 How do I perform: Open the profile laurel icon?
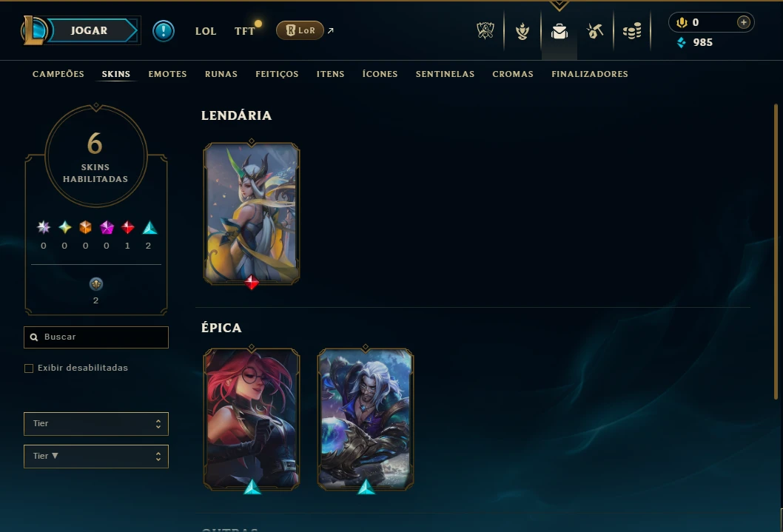click(x=522, y=31)
